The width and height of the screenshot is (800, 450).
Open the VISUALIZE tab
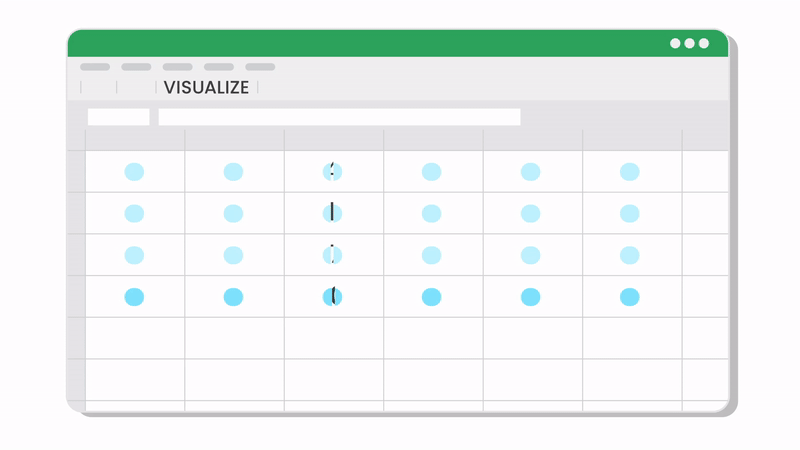(206, 88)
